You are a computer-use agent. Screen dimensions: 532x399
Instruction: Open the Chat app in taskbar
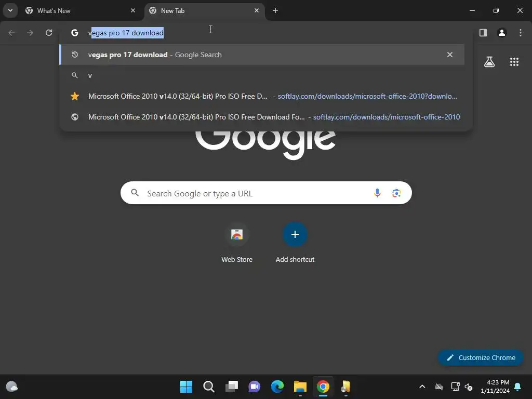point(255,387)
